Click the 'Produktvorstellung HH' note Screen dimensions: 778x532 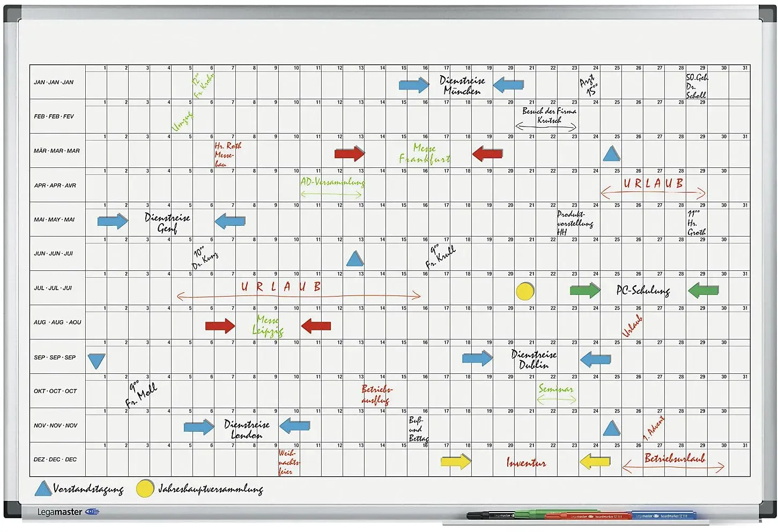[x=575, y=223]
